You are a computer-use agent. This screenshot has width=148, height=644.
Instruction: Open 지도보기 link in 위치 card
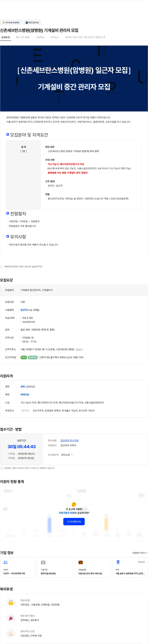[141, 562]
